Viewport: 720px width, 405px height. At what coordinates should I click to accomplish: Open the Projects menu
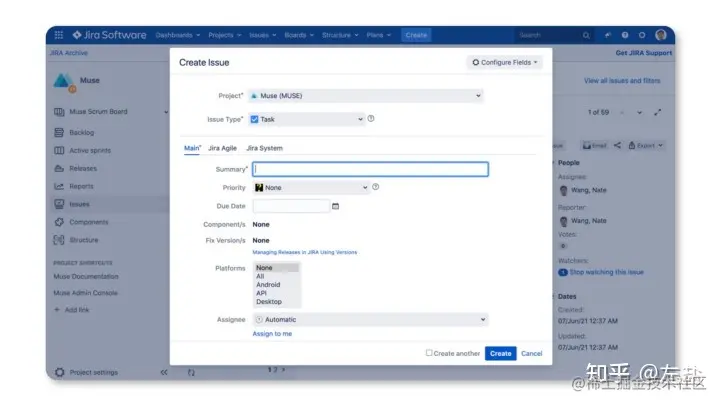[x=225, y=35]
